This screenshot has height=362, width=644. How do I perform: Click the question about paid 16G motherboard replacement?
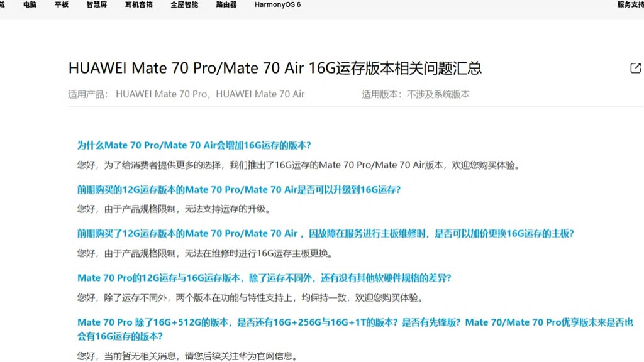[x=325, y=233]
